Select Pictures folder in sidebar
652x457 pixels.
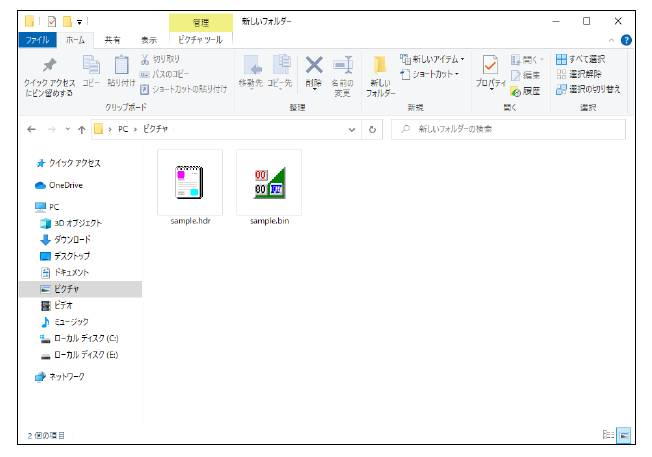pos(81,289)
